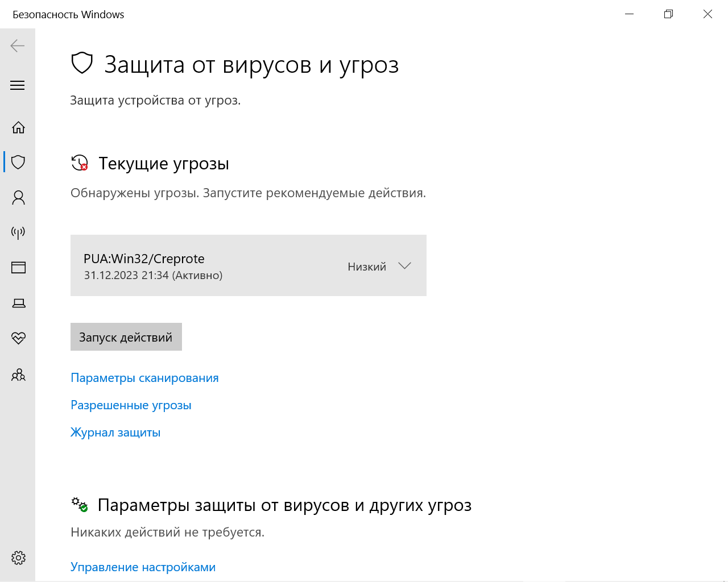
Task: Go back using the back arrow
Action: point(18,46)
